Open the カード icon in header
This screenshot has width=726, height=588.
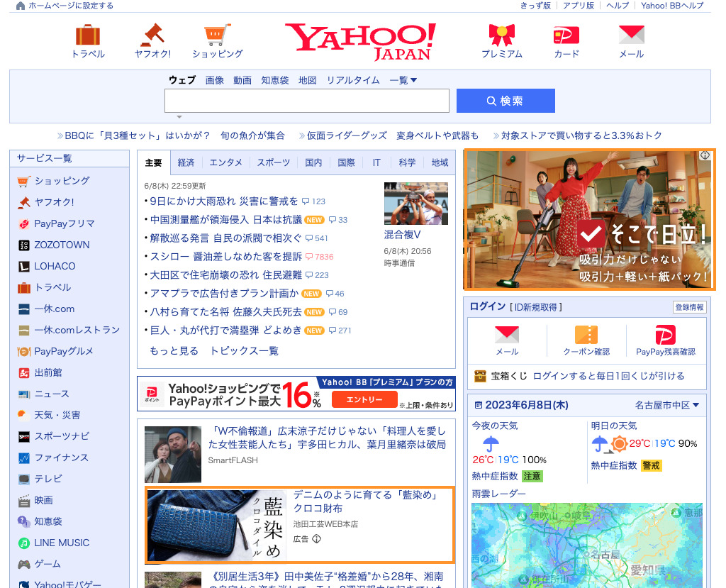[566, 35]
